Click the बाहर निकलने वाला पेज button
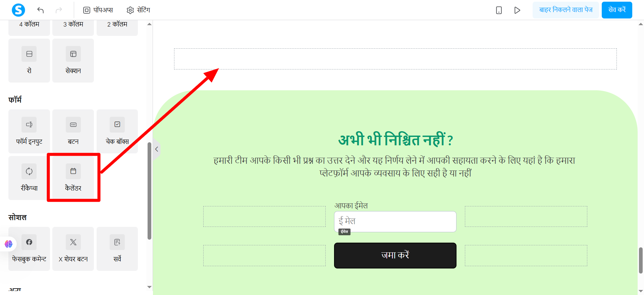 [566, 10]
